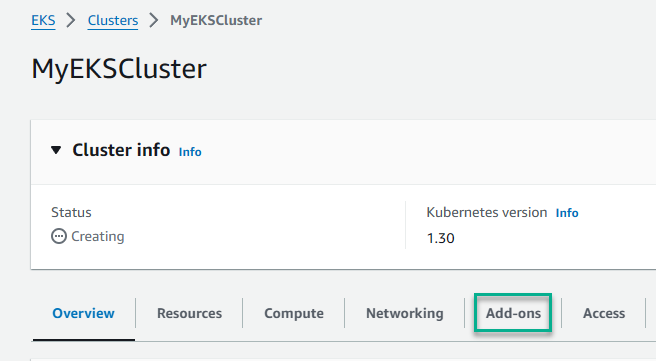Select MyEKSCluster in the breadcrumb trail
This screenshot has width=656, height=361.
click(216, 20)
